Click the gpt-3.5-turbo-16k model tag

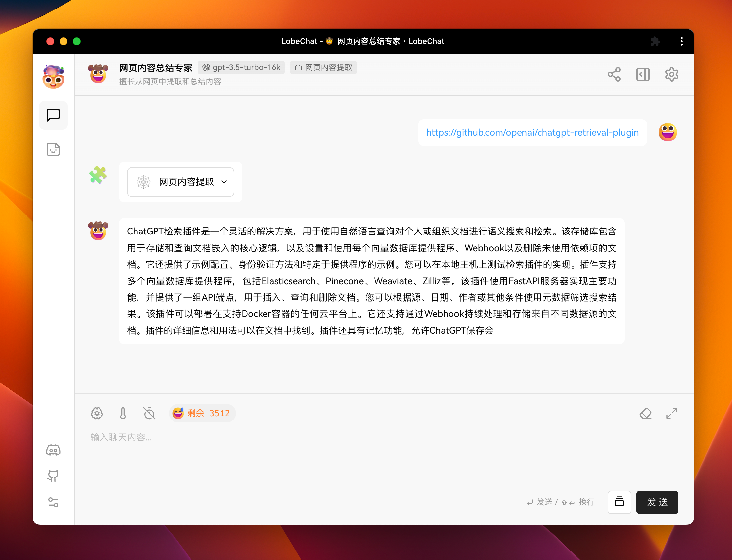point(241,68)
